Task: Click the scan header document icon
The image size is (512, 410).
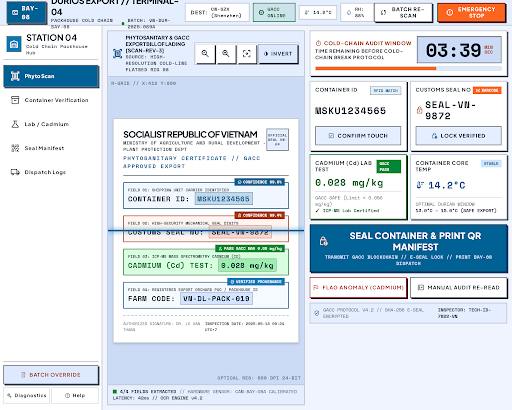Action: (x=117, y=53)
